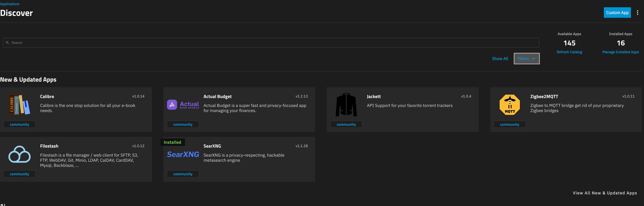Open the Actual Budget app title

[x=217, y=97]
